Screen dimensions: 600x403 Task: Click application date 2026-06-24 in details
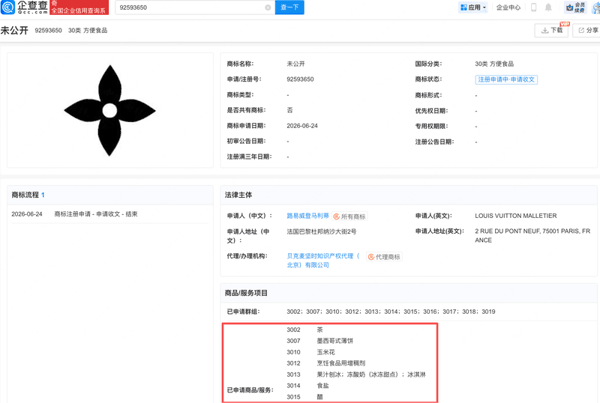pos(302,126)
